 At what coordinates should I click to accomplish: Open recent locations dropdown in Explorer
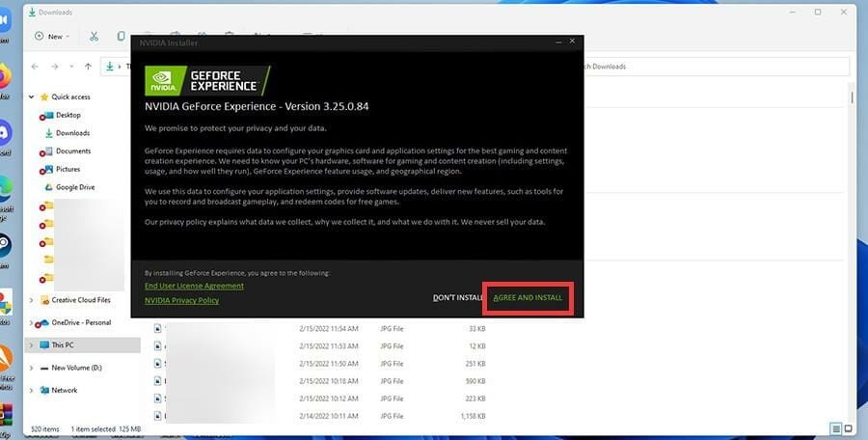pyautogui.click(x=71, y=67)
